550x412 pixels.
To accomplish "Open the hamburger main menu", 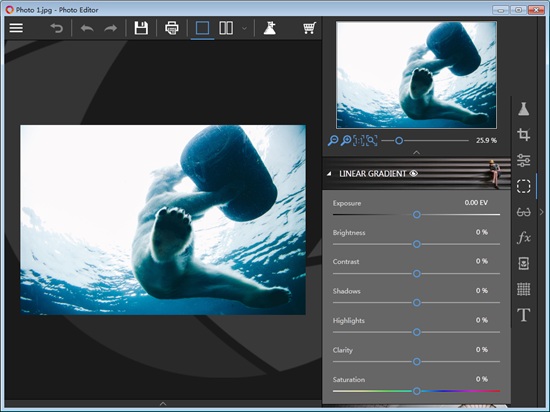I will 16,28.
